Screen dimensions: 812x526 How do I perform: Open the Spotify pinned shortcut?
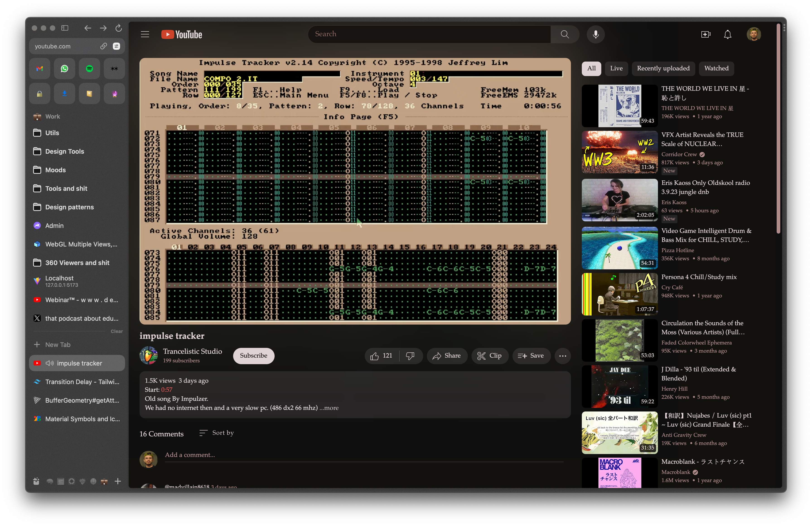(89, 69)
